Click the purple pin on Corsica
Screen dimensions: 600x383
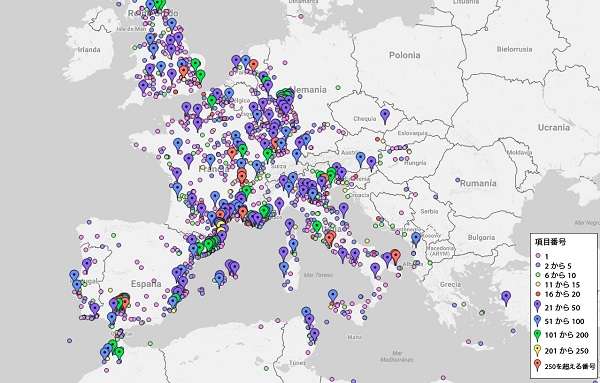point(289,226)
